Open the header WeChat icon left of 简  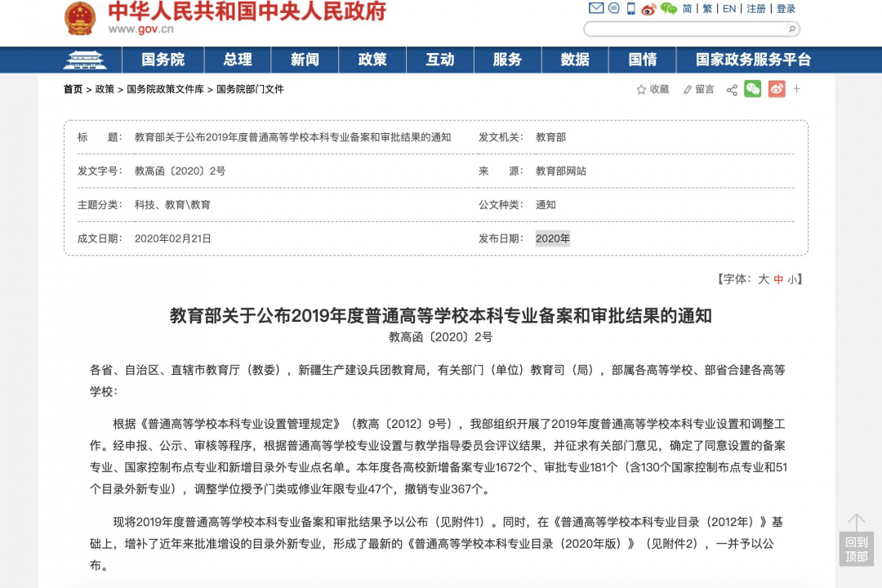click(x=668, y=8)
